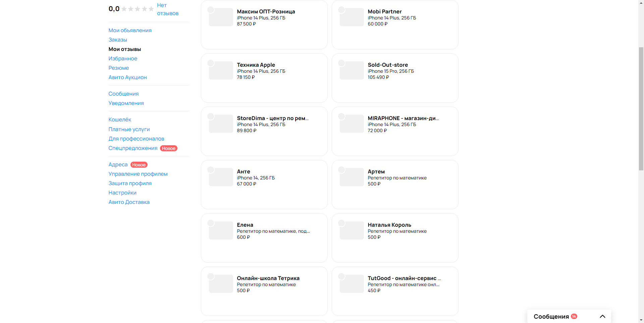This screenshot has width=644, height=323.
Task: Open Sold-Out-store listing thumbnail
Action: pos(352,70)
